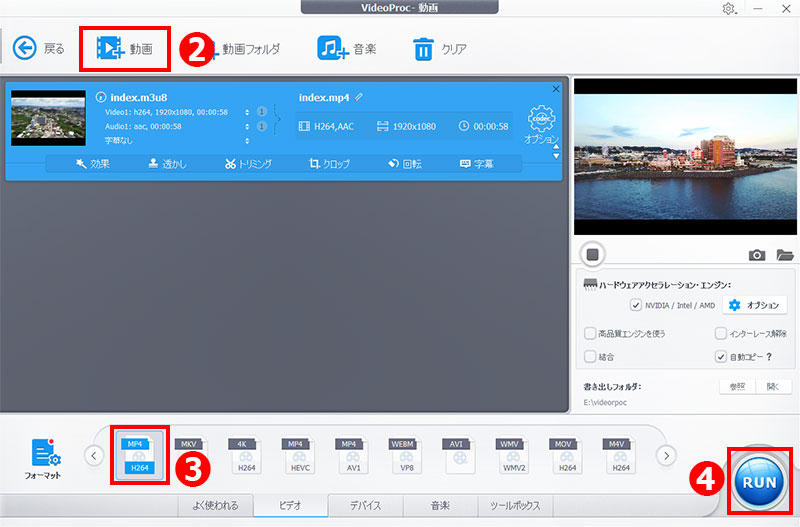The height and width of the screenshot is (527, 800).
Task: Open hardware acceleration オプション button
Action: click(754, 305)
